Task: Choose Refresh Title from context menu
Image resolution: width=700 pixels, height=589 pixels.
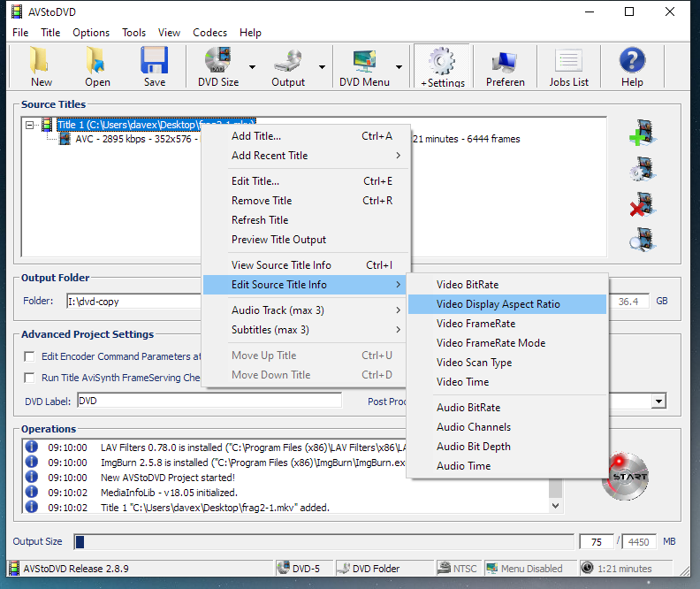Action: pyautogui.click(x=304, y=219)
